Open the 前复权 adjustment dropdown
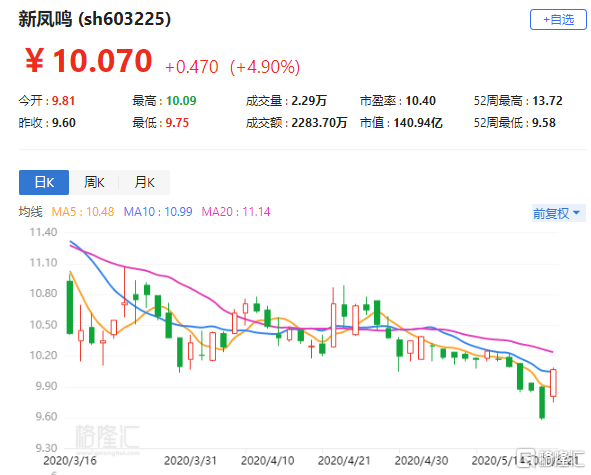591x475 pixels. click(559, 213)
